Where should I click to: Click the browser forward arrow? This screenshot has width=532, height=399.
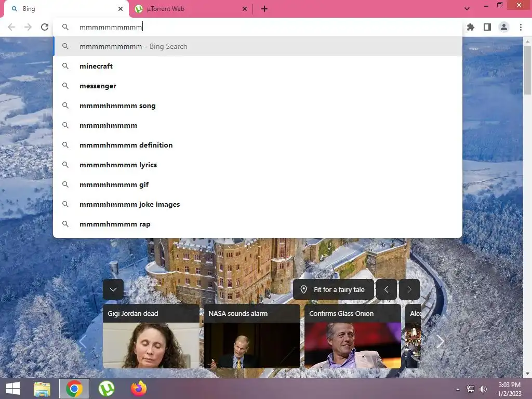(28, 27)
